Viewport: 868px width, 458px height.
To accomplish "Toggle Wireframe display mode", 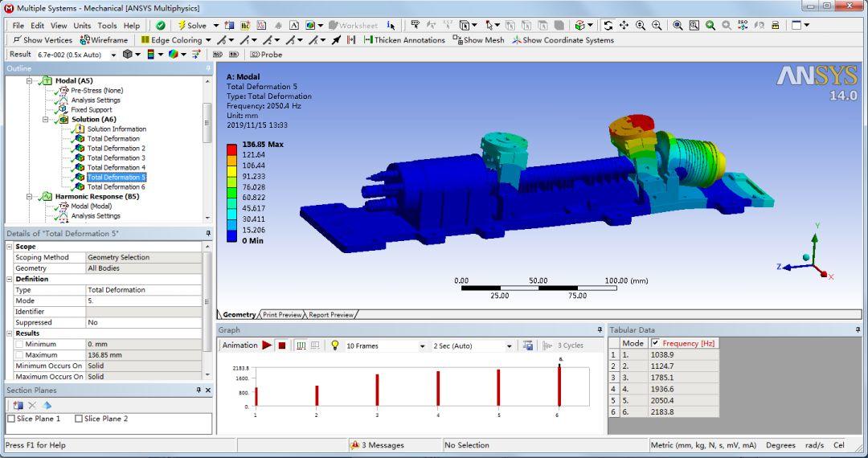I will pyautogui.click(x=104, y=40).
